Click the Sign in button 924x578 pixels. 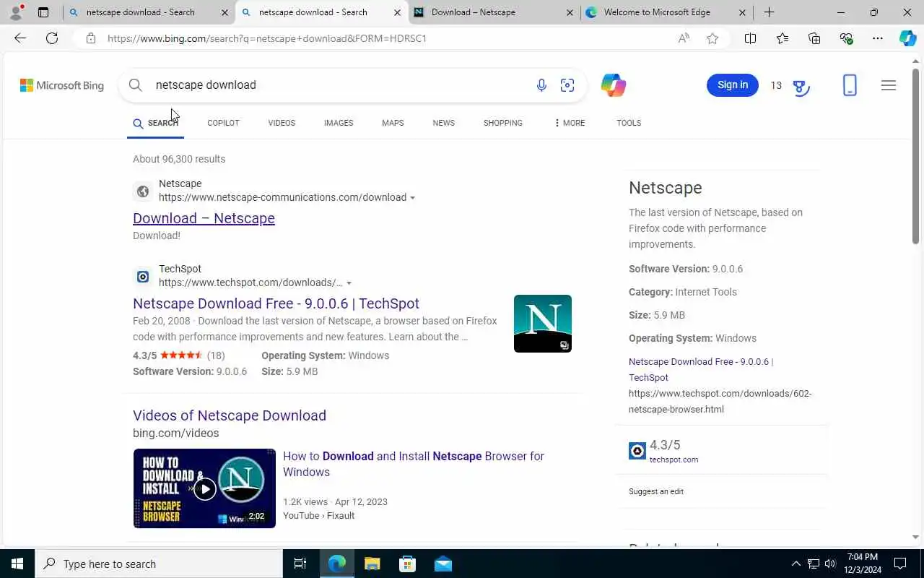click(x=733, y=85)
